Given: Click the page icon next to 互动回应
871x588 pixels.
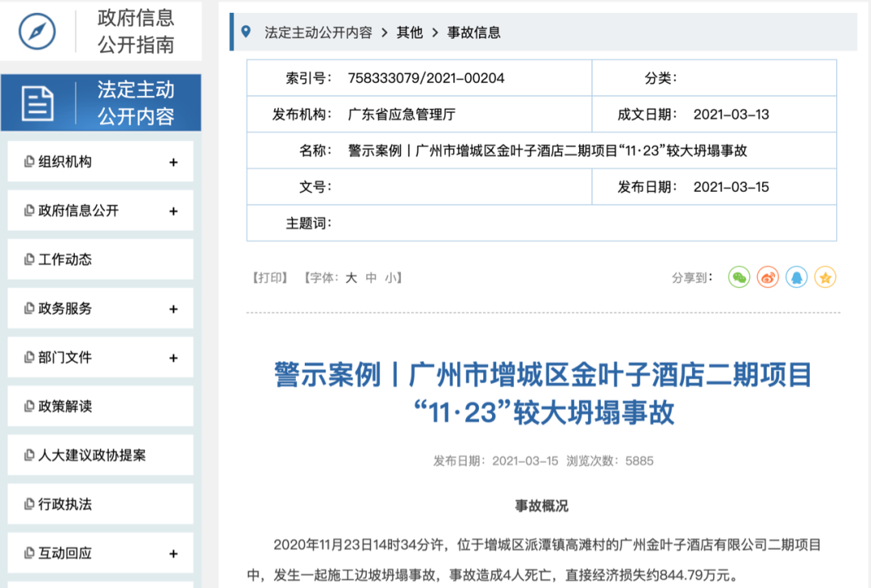Looking at the screenshot, I should point(29,553).
